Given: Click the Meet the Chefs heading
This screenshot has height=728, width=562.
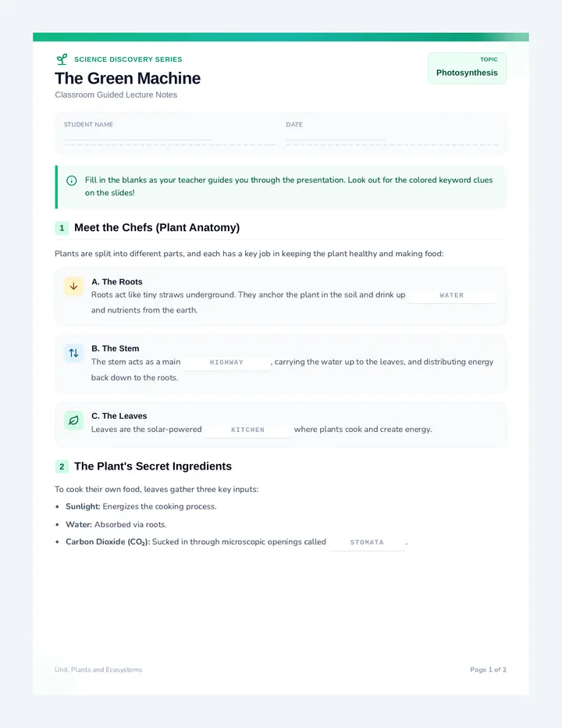Looking at the screenshot, I should 157,228.
